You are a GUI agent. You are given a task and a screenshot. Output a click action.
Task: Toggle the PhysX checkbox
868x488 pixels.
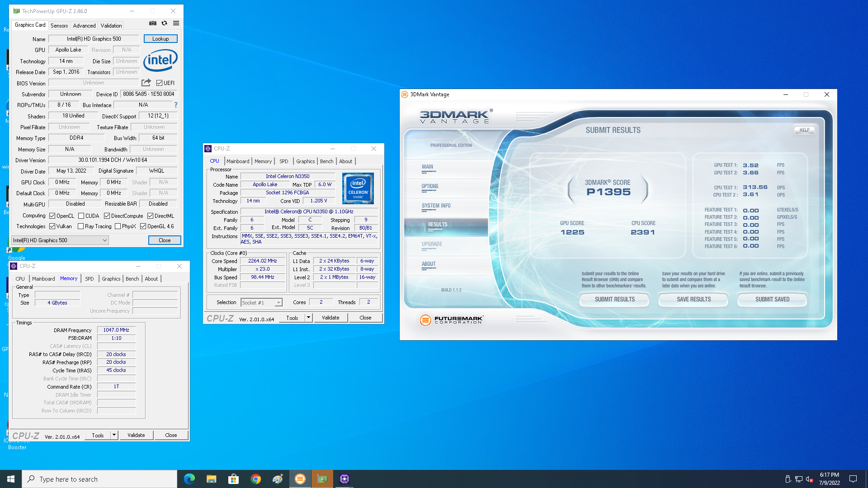tap(118, 226)
